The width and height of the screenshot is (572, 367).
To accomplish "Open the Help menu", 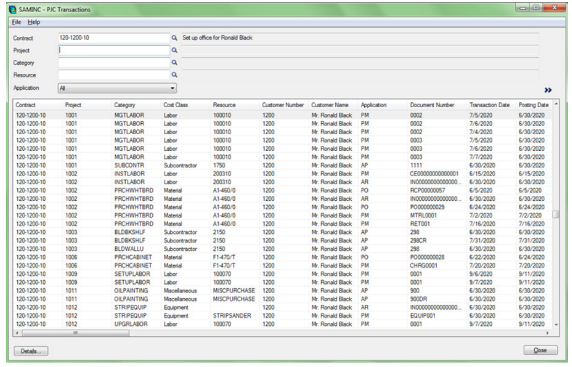I will (x=34, y=22).
